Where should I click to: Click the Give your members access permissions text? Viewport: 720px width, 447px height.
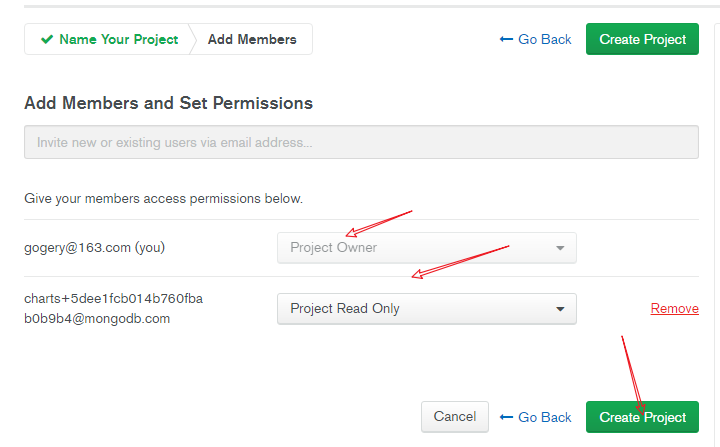[163, 198]
